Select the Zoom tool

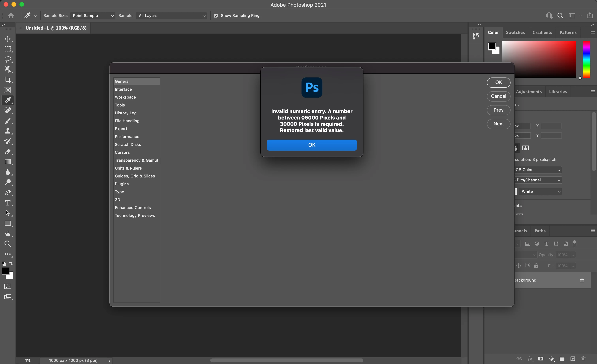(x=8, y=244)
